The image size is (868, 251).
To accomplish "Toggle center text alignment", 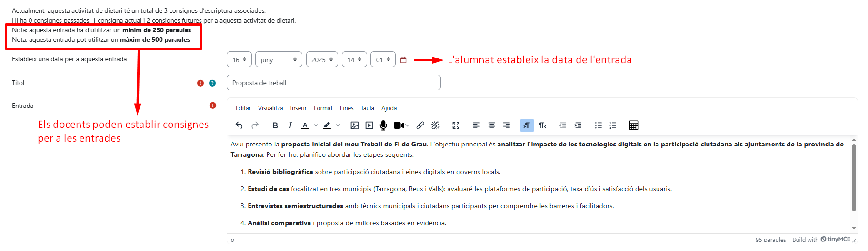I will [491, 125].
